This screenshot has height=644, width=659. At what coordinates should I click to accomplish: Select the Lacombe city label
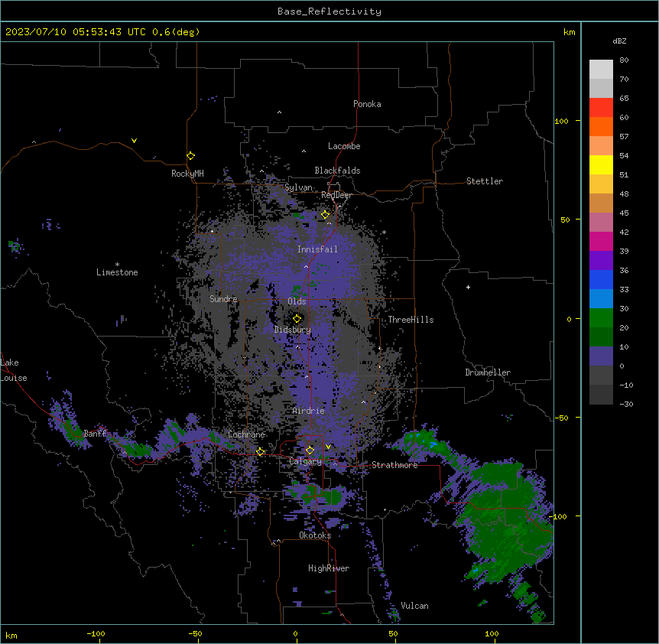(344, 146)
